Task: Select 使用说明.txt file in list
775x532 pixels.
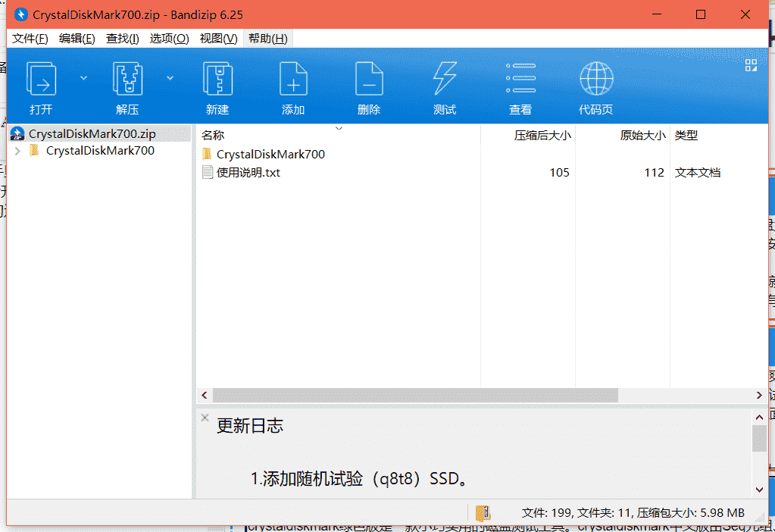Action: pos(248,173)
